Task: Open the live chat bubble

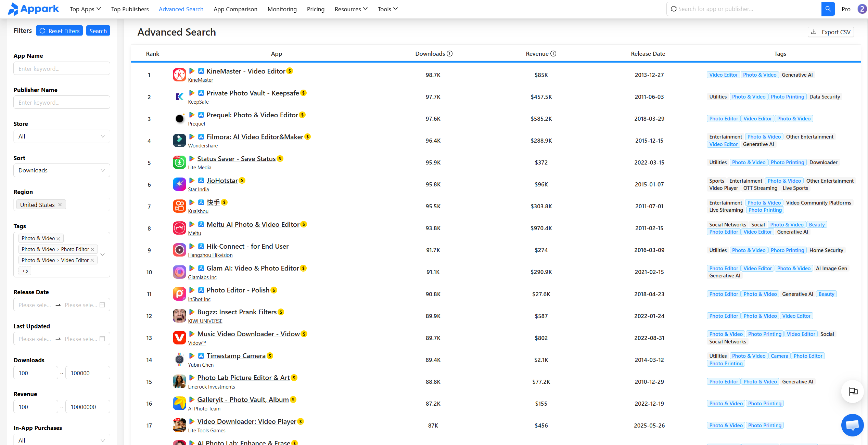Action: [x=852, y=425]
